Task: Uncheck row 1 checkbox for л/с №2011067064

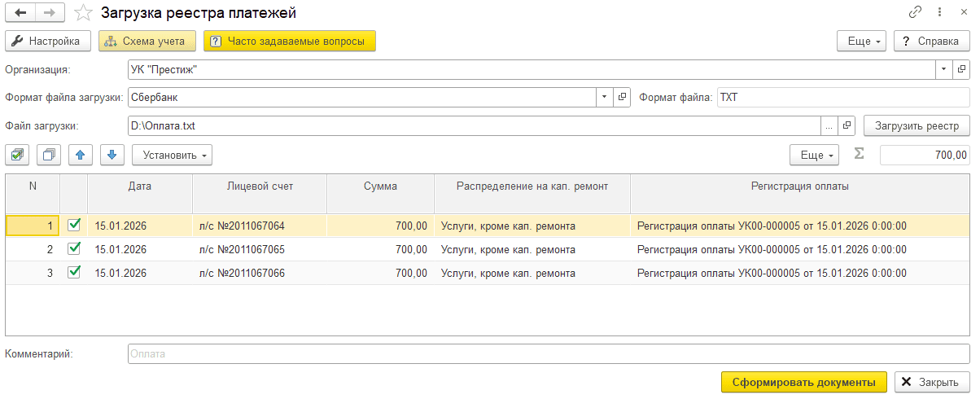Action: (74, 226)
